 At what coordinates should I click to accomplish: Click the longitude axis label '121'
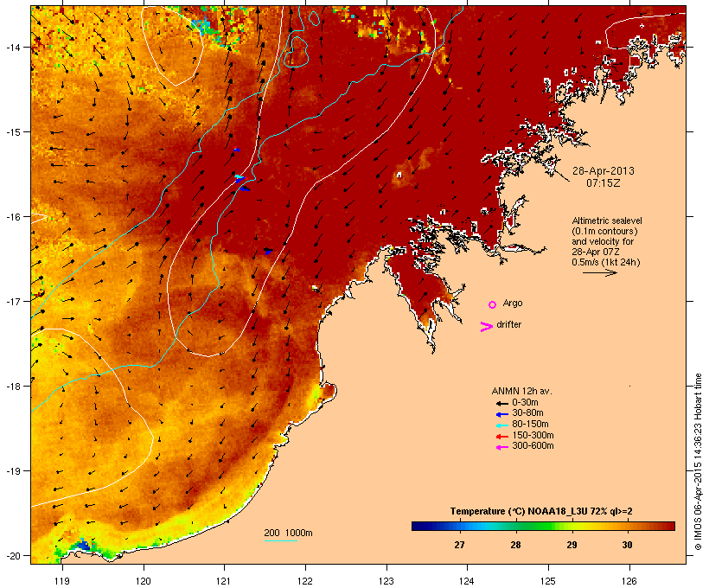(224, 581)
